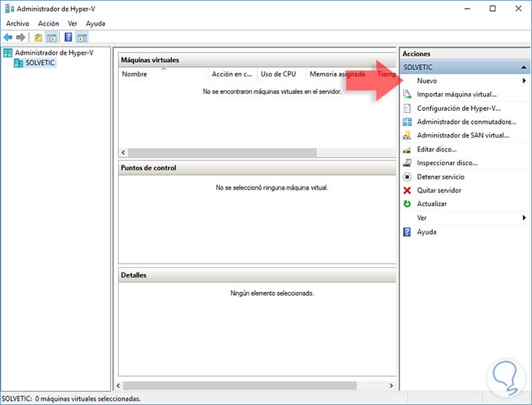The height and width of the screenshot is (405, 532).
Task: Click the green Actualizar refresh icon
Action: click(x=407, y=204)
